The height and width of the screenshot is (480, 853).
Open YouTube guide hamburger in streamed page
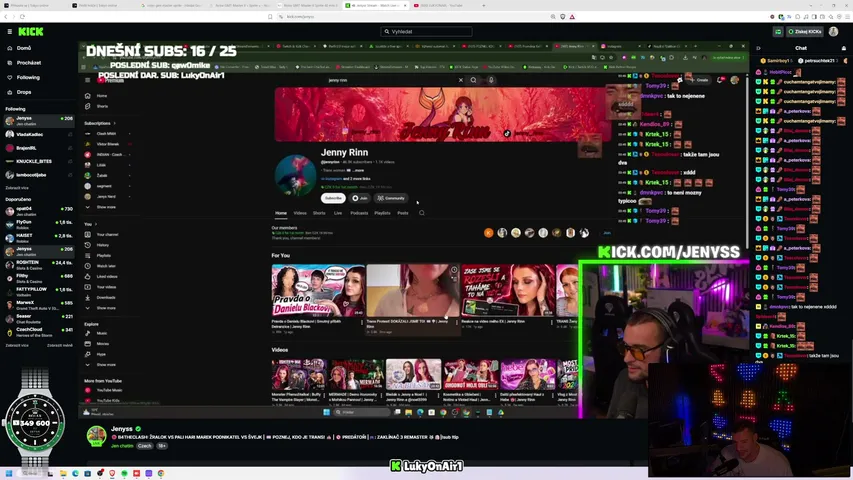(x=88, y=80)
